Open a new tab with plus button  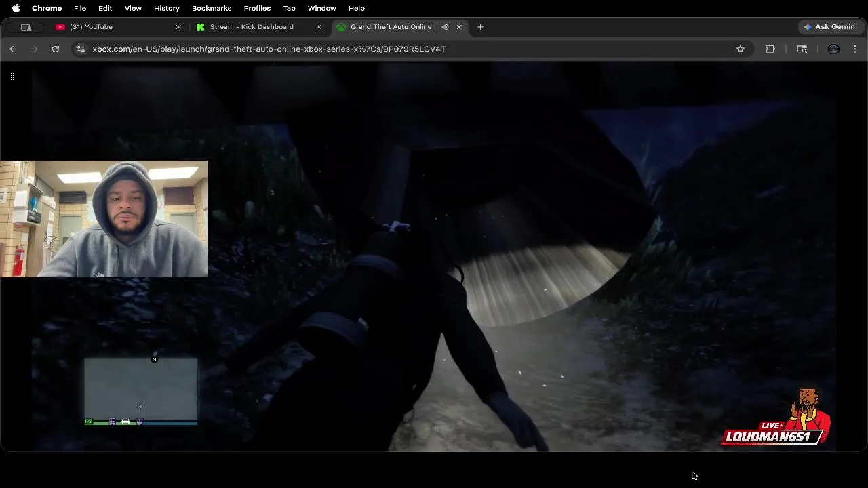(x=480, y=27)
